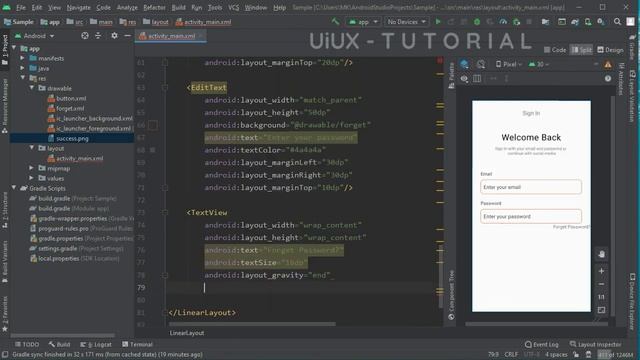Click the editor horizontal scrollbar
Screen dimensions: 640x360
(x=252, y=324)
